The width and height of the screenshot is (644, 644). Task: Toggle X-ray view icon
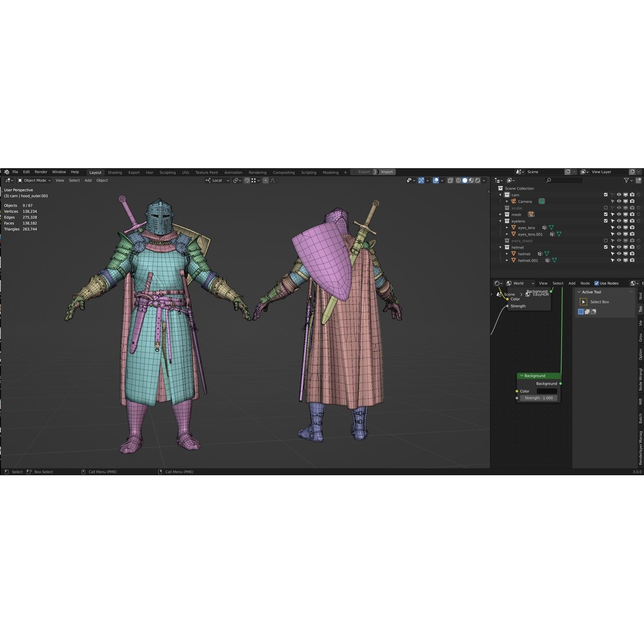pos(450,180)
